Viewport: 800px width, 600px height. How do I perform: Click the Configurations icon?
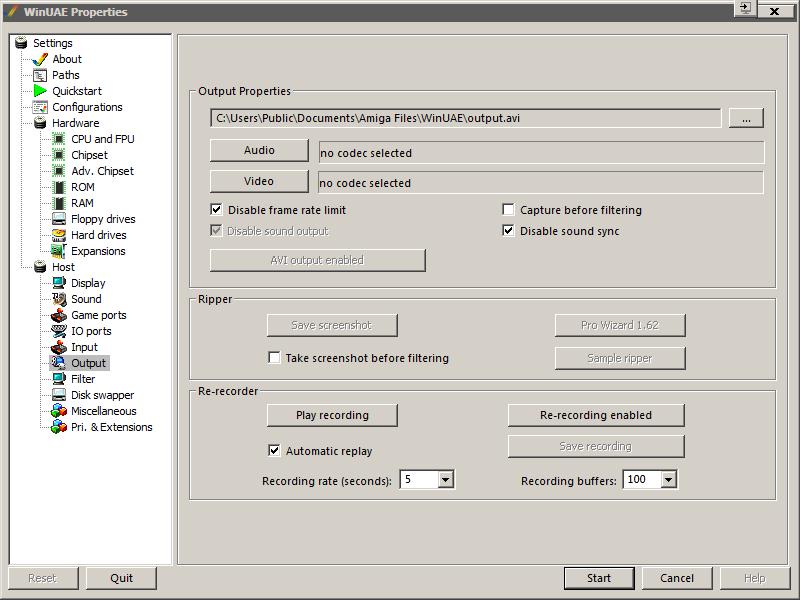tap(40, 107)
